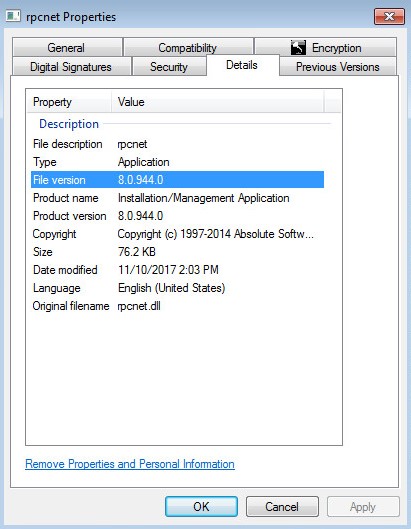
Task: Click the Cancel button
Action: pyautogui.click(x=282, y=506)
